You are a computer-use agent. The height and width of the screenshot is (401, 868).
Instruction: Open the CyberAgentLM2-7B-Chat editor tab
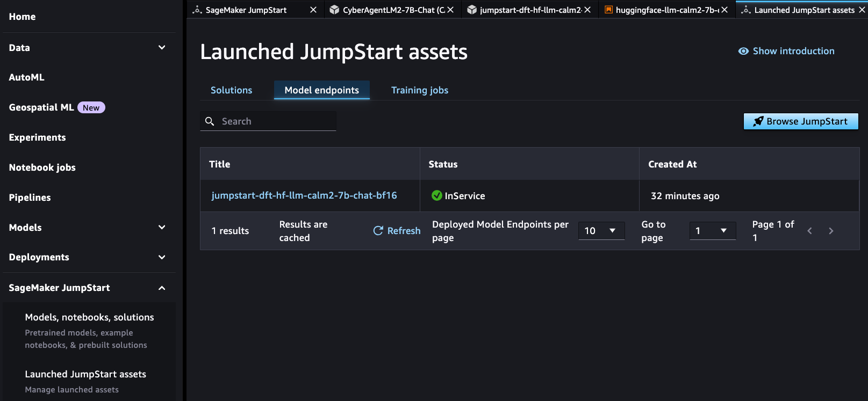click(x=393, y=10)
